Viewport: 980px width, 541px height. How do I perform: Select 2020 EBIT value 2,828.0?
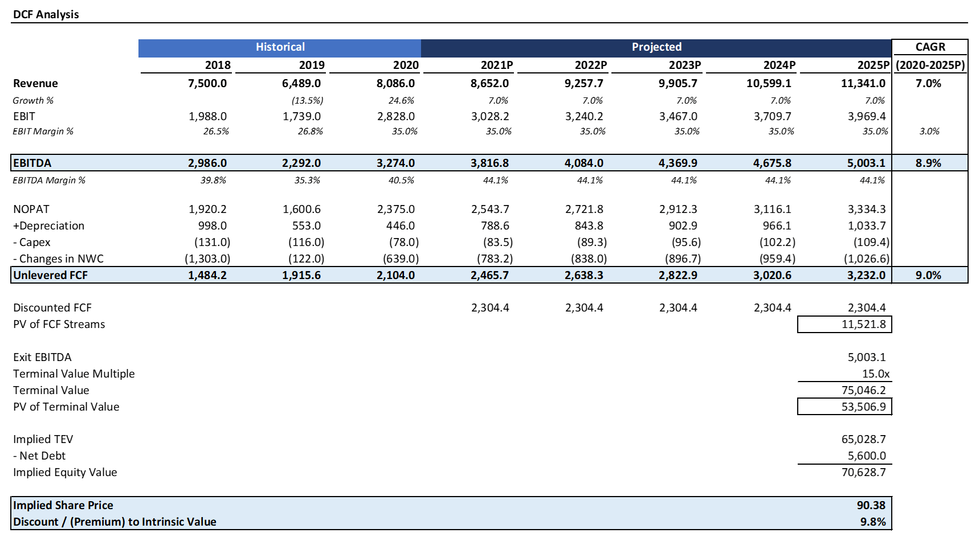(396, 116)
